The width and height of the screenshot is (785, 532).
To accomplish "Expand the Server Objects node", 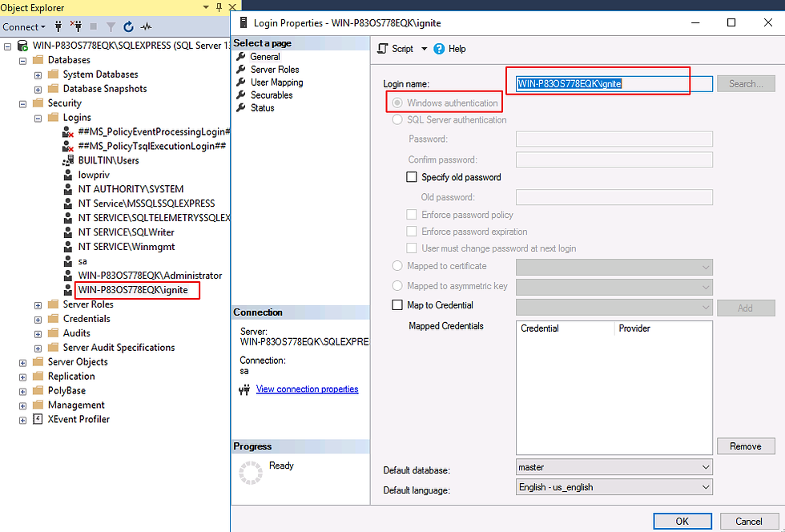I will point(22,362).
